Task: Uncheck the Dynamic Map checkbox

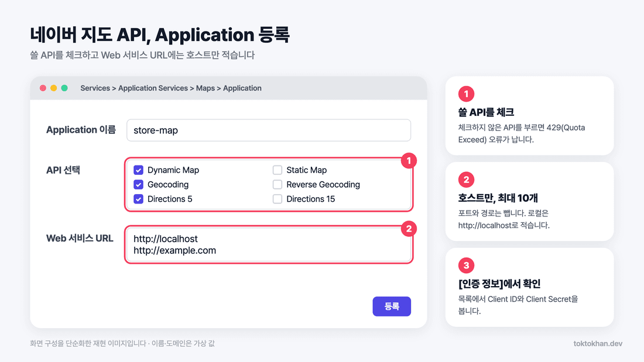Action: point(138,170)
